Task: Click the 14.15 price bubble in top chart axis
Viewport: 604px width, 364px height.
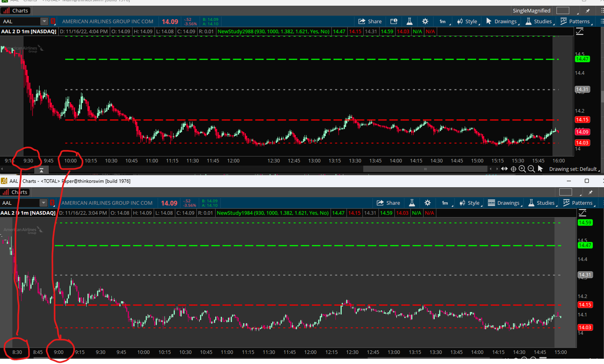Action: tap(582, 120)
